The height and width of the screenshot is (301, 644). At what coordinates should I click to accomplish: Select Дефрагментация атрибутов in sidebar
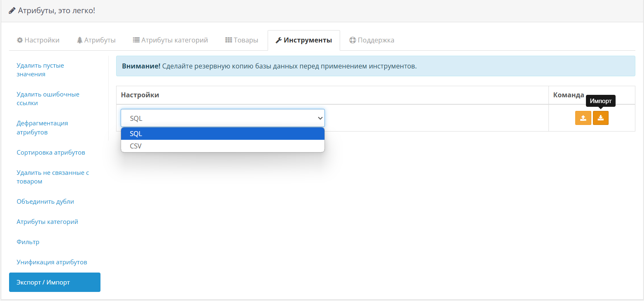55,128
